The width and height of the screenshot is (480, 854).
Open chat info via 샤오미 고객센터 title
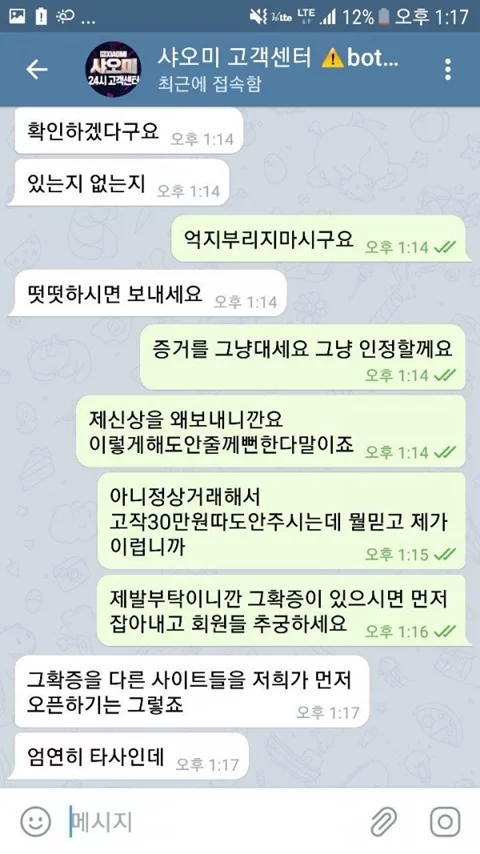[x=234, y=57]
